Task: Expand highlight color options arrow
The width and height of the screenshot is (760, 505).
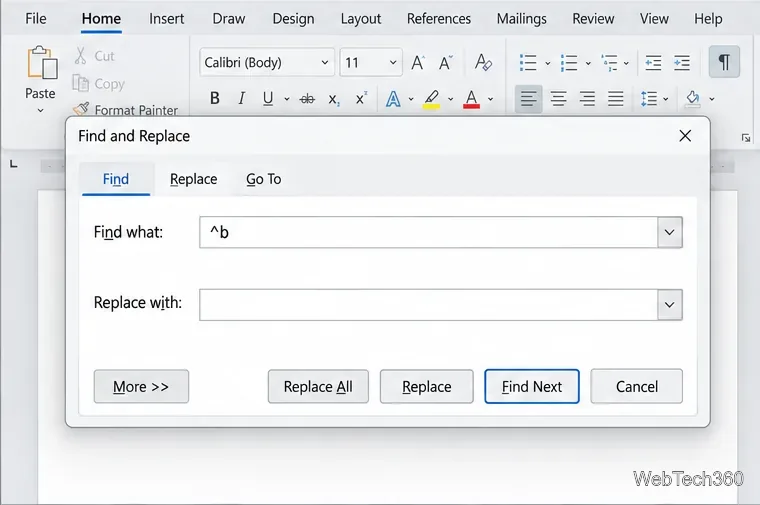Action: [x=450, y=99]
